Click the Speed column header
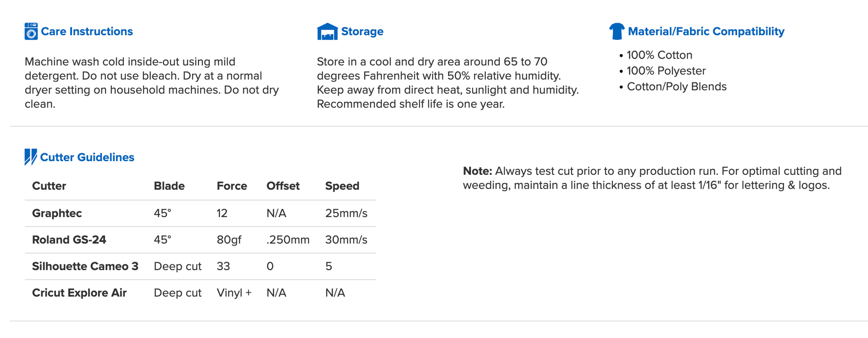Viewport: 868px width, 338px height. tap(342, 186)
